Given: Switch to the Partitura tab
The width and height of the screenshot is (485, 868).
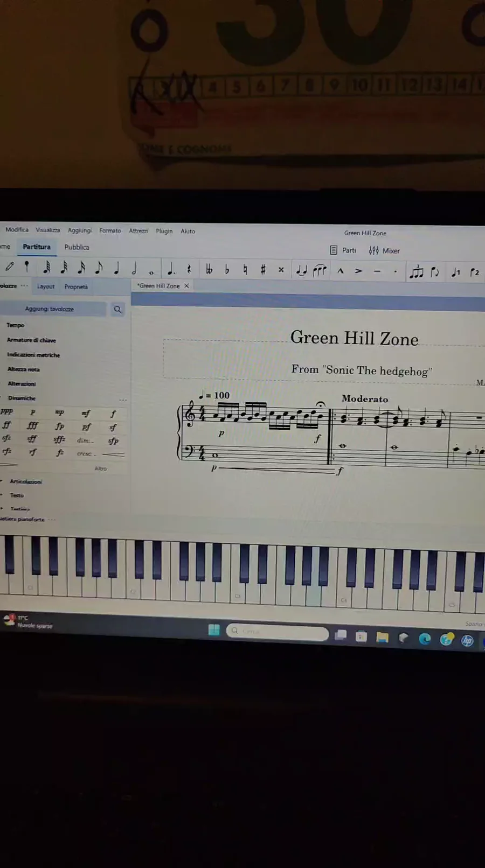Looking at the screenshot, I should pyautogui.click(x=37, y=247).
